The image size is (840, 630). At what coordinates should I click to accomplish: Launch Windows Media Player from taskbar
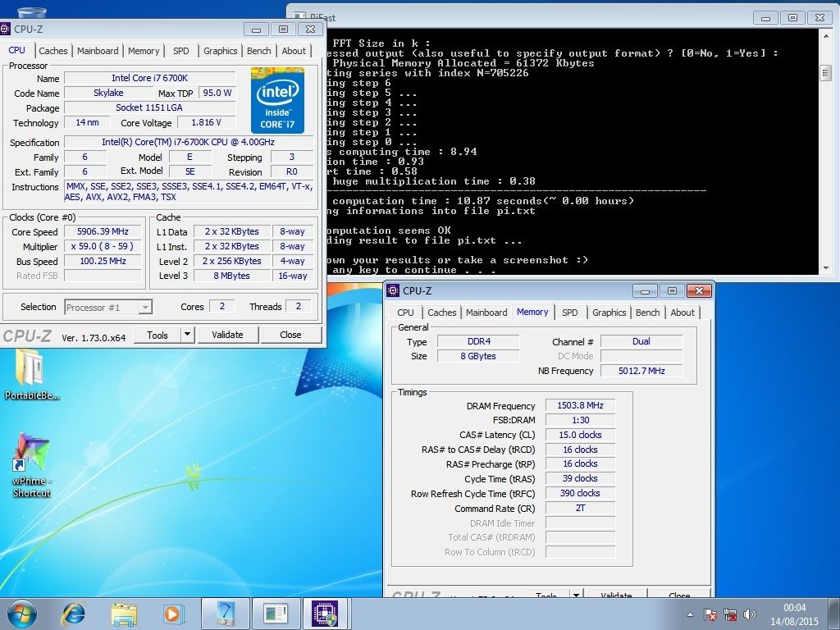click(x=172, y=614)
